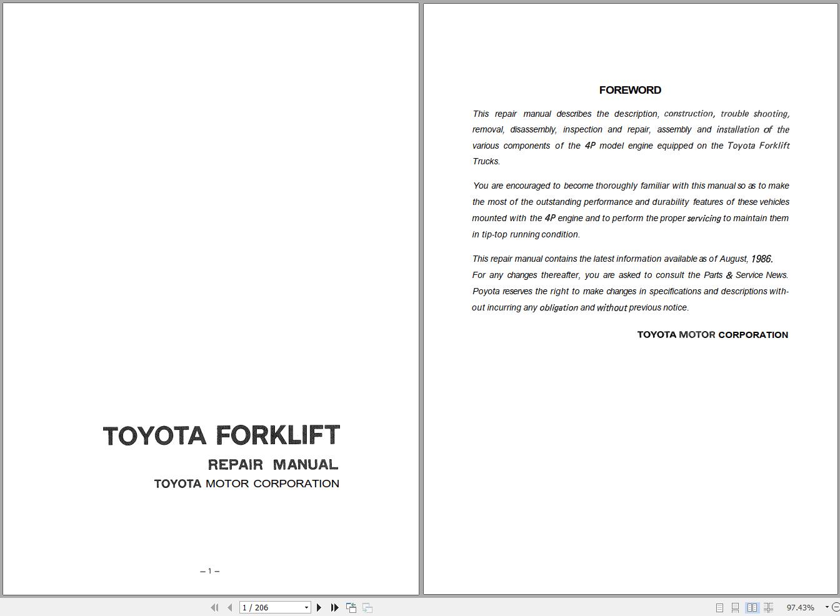
Task: Click the FOREWORD heading on the right page
Action: pyautogui.click(x=630, y=90)
